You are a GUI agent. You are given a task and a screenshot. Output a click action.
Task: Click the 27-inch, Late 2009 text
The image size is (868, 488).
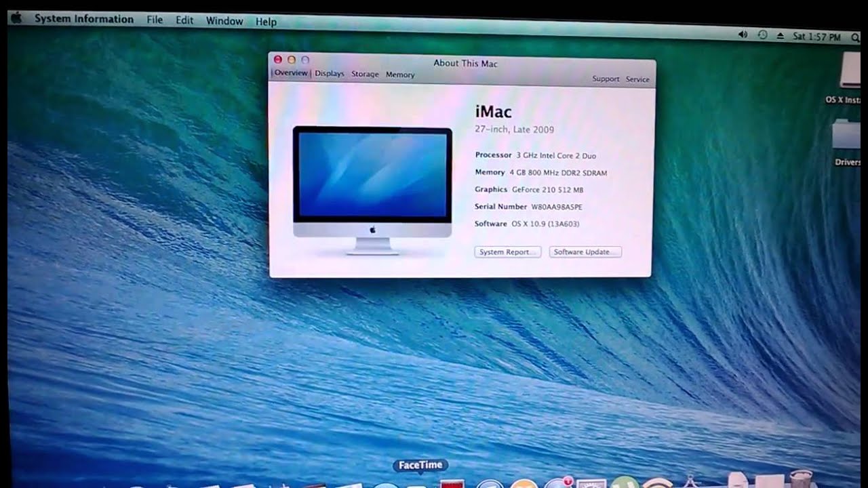515,129
